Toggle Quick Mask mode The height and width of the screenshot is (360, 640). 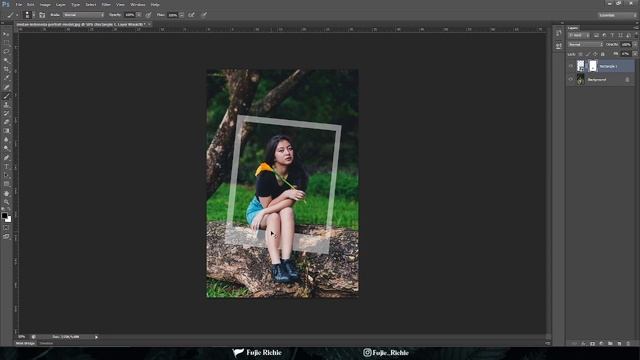pos(6,228)
